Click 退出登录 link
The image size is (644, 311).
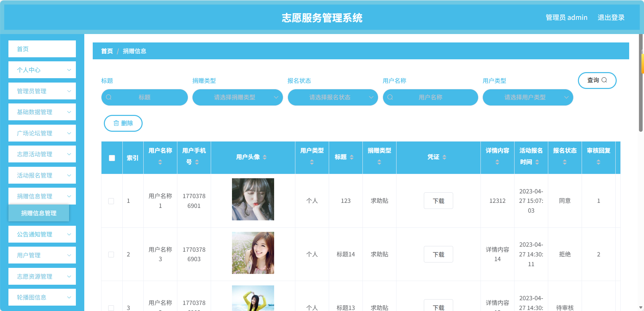tap(611, 18)
